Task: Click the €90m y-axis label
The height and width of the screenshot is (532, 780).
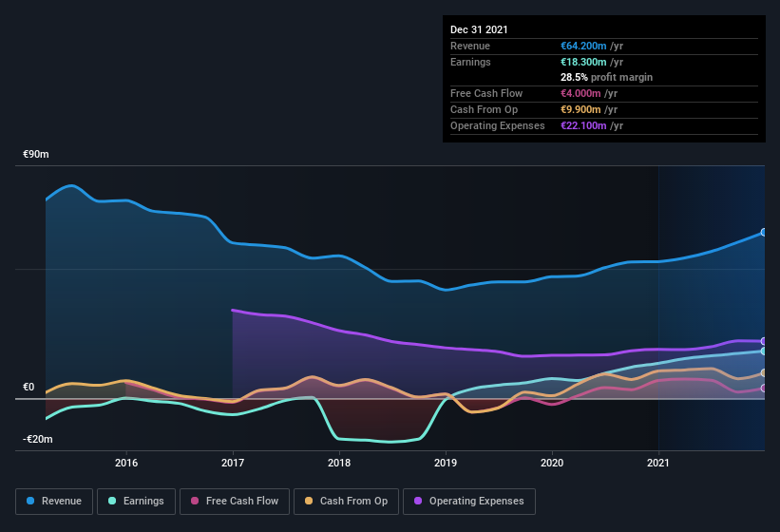Action: [x=36, y=154]
